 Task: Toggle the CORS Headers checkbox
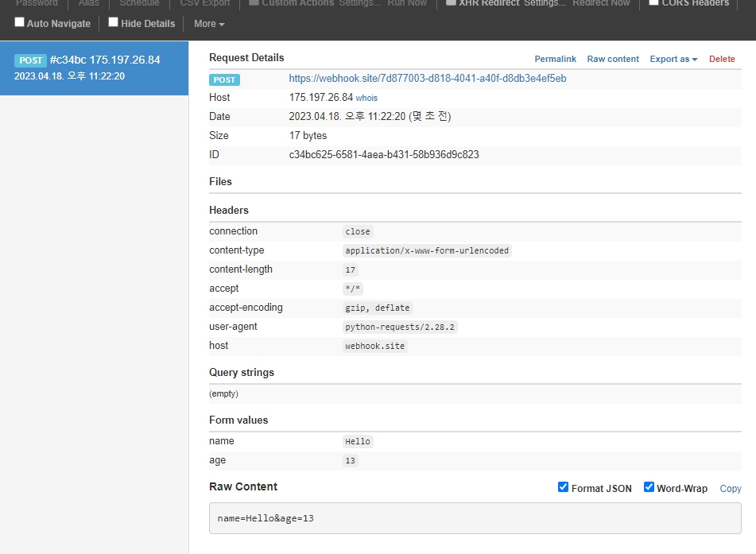point(653,2)
